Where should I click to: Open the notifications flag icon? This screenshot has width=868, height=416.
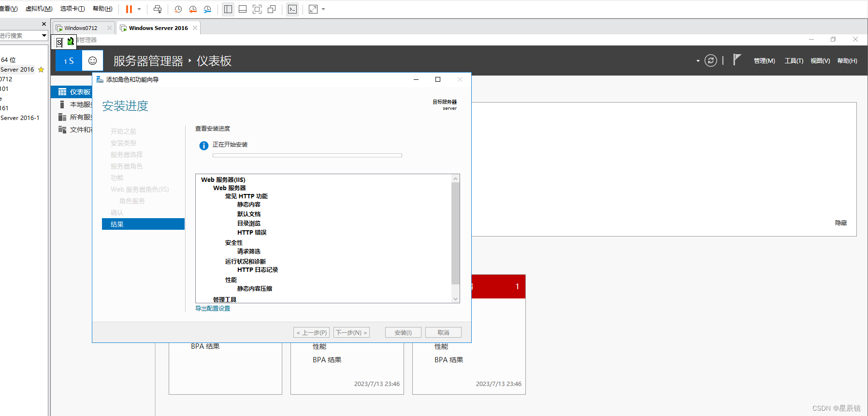click(737, 59)
